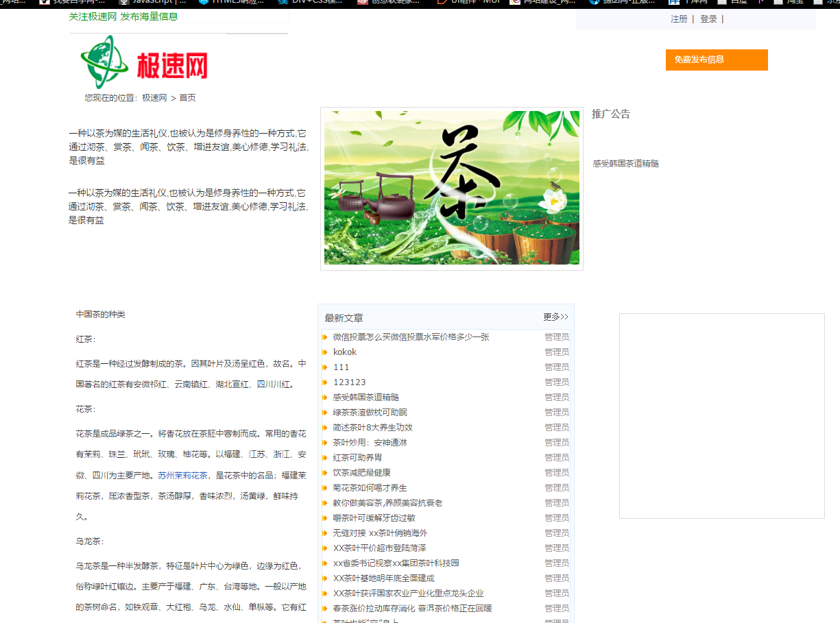Screen dimensions: 840x623
Task: Click arrow bullet beside 菊花茶如何喝才养生
Action: tap(325, 488)
